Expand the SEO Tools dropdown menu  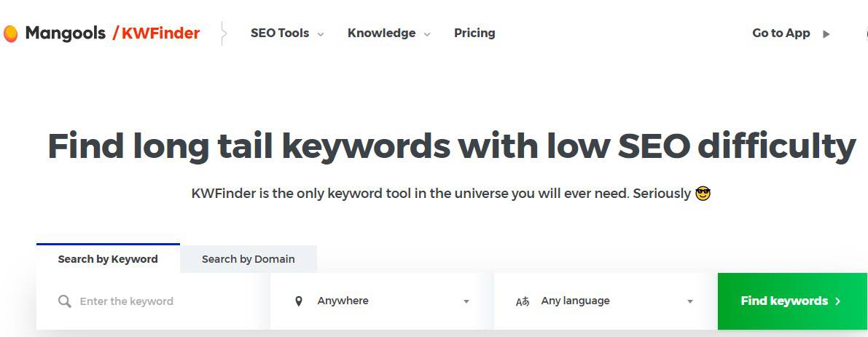click(286, 33)
